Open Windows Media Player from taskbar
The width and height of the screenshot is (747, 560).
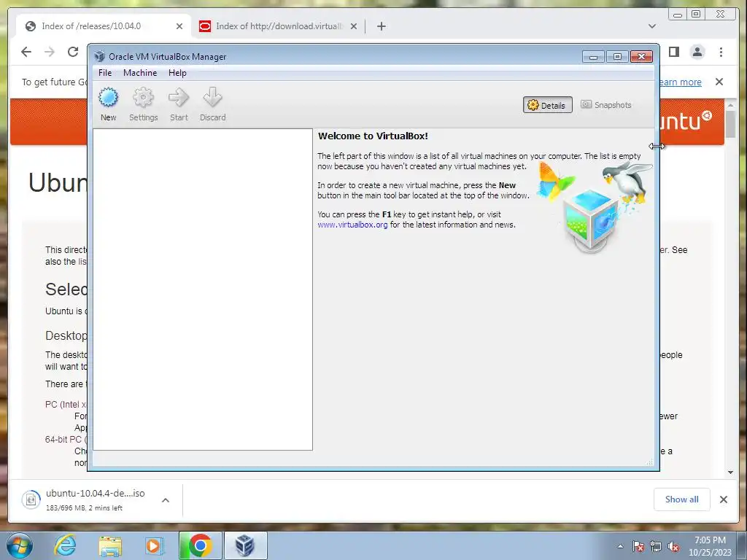(154, 545)
